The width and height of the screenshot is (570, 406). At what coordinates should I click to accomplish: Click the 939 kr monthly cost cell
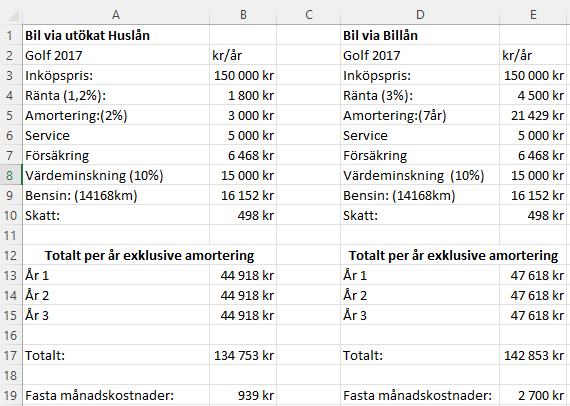[x=243, y=395]
